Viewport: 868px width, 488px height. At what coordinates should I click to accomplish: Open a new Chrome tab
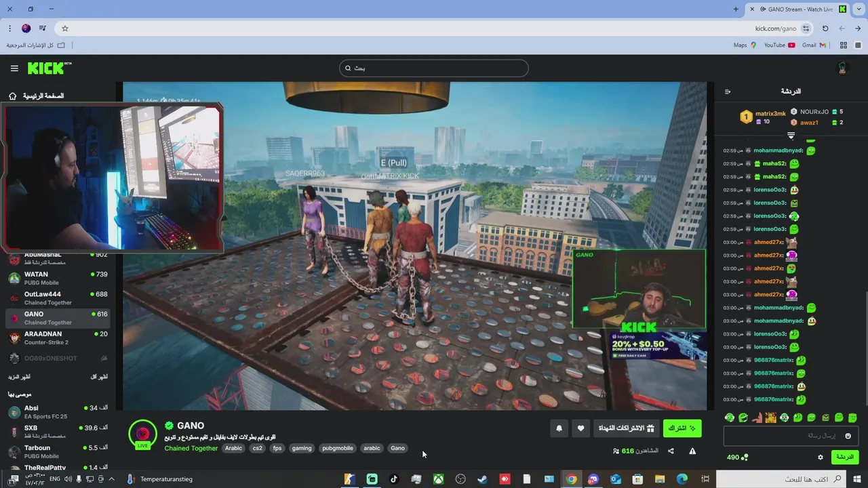click(x=736, y=9)
